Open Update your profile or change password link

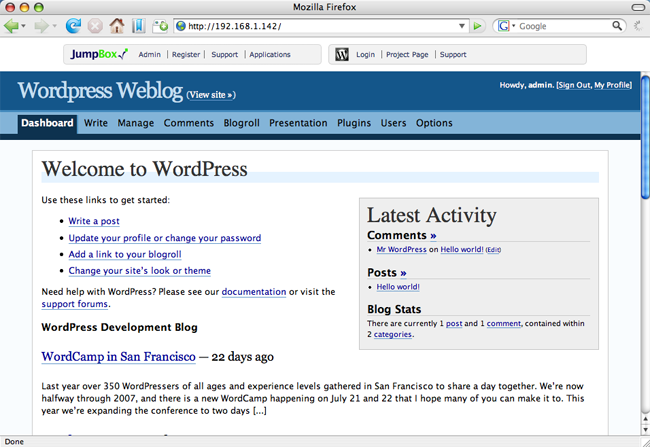tap(165, 238)
